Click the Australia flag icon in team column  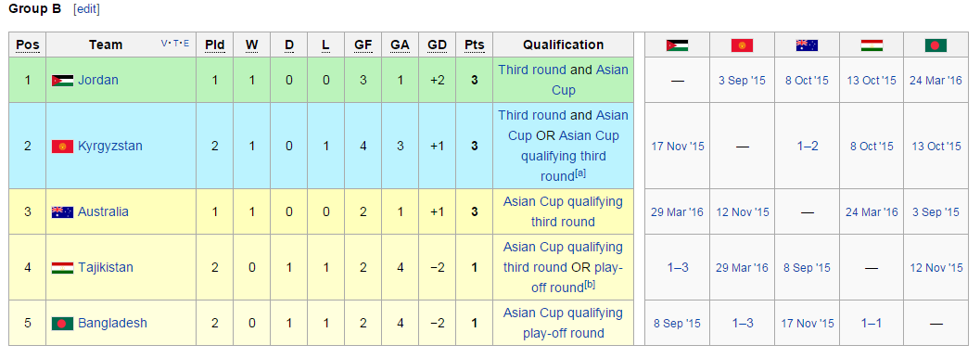62,211
